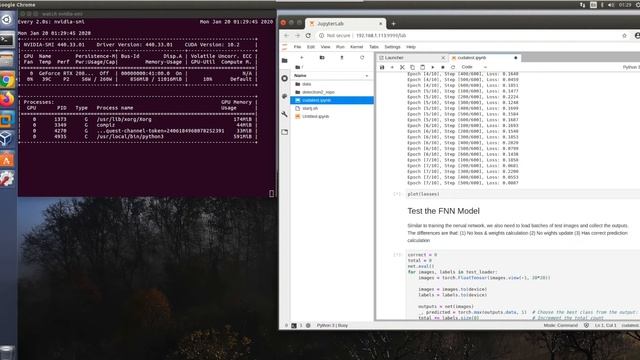640x360 pixels.
Task: Open a new Chrome tab
Action: (393, 24)
